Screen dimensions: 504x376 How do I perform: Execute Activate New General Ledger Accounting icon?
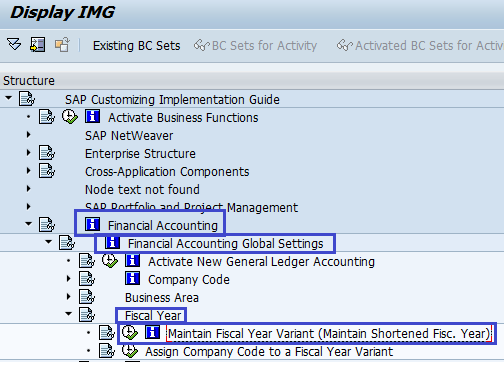click(110, 261)
